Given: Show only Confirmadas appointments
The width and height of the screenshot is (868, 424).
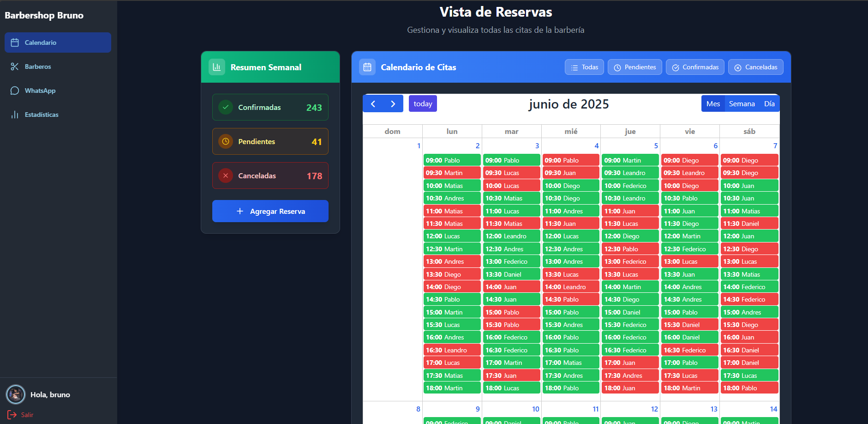Looking at the screenshot, I should tap(695, 67).
